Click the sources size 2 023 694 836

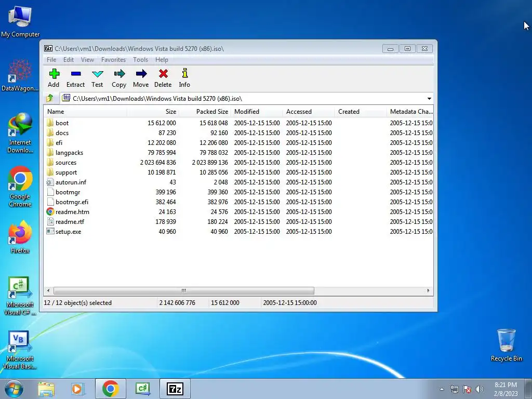[x=158, y=163]
